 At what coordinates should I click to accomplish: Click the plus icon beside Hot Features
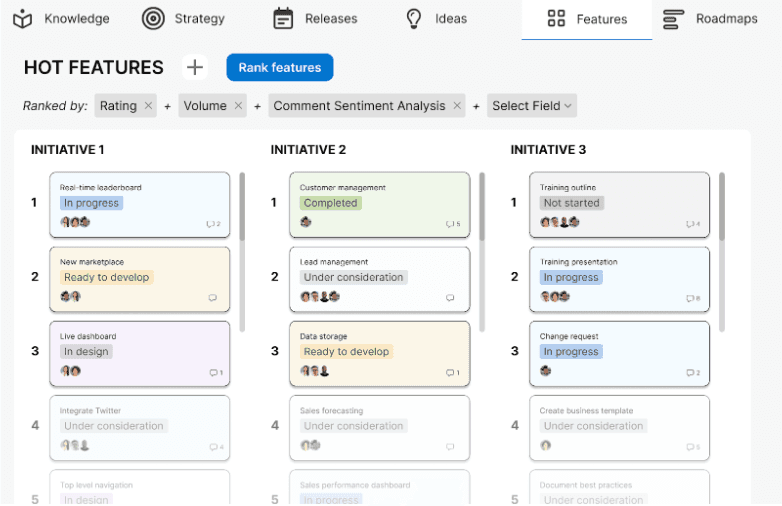[x=195, y=67]
